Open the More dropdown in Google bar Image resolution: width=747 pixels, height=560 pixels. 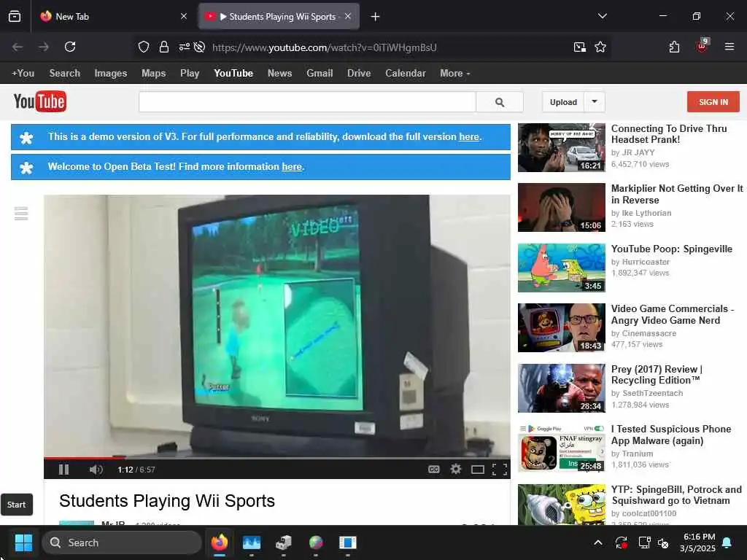coord(455,74)
